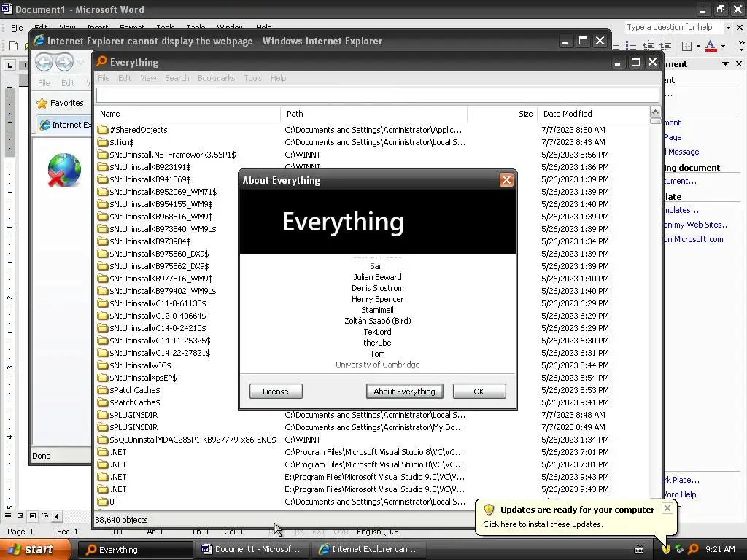This screenshot has width=747, height=560.
Task: Open the font color dropdown arrow in Word
Action: tap(723, 46)
